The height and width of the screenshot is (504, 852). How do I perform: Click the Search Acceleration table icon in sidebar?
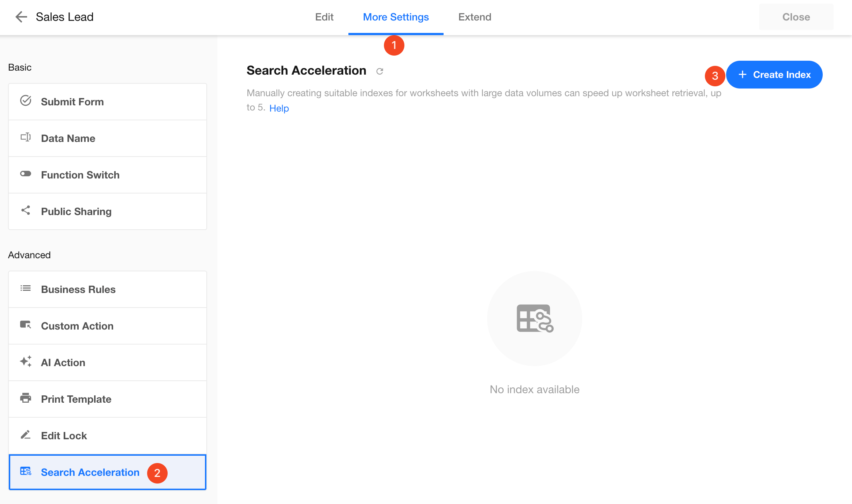pyautogui.click(x=26, y=471)
